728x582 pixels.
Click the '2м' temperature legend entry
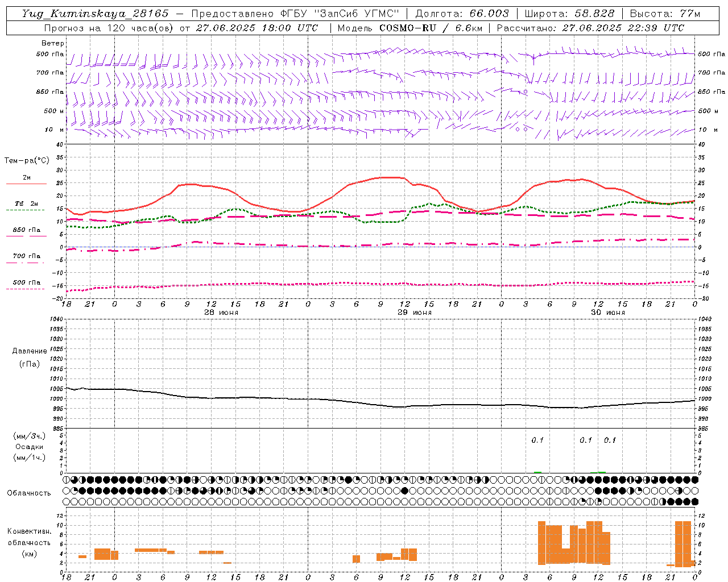pos(27,178)
